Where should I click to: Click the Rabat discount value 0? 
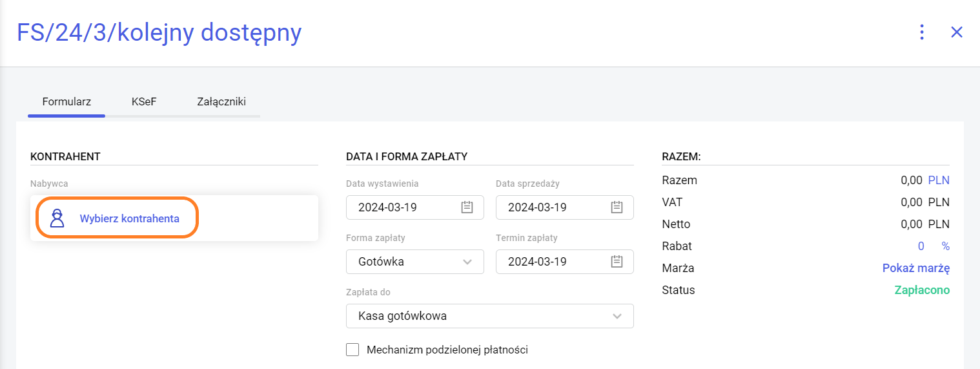point(921,246)
